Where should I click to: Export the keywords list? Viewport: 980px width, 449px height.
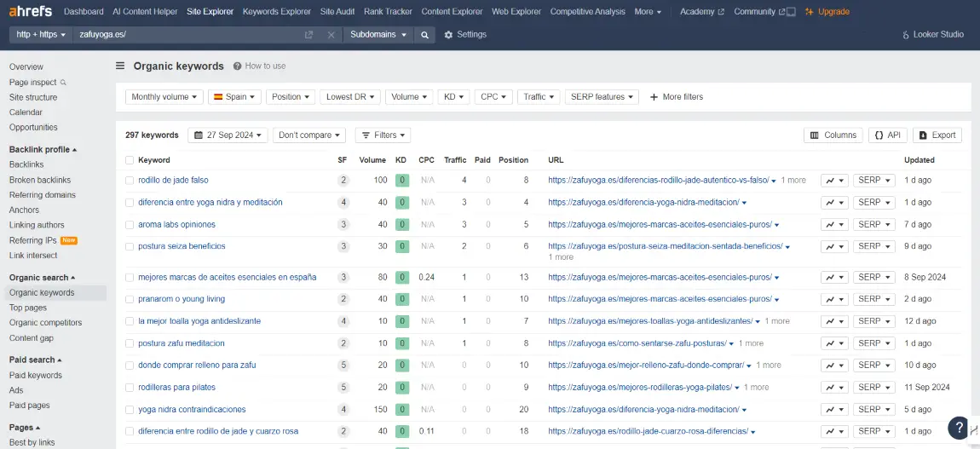(937, 135)
